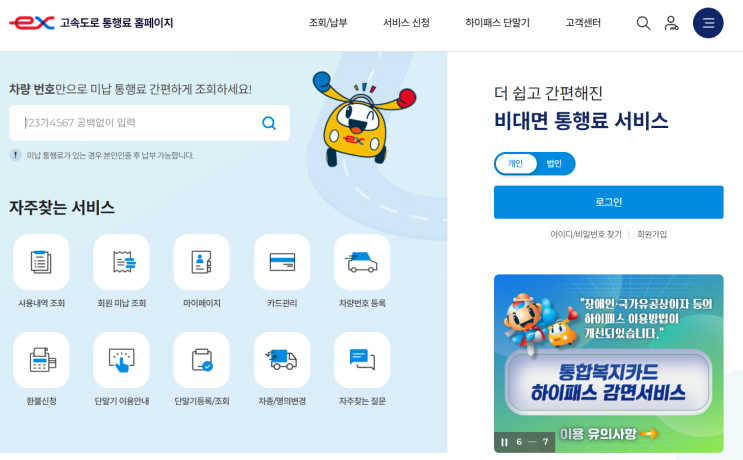Open the 하이패스 단말기 menu
The width and height of the screenshot is (743, 460).
497,23
